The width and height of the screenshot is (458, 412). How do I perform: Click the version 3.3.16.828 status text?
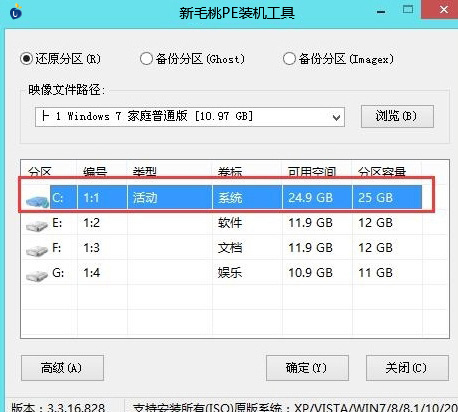pos(58,407)
